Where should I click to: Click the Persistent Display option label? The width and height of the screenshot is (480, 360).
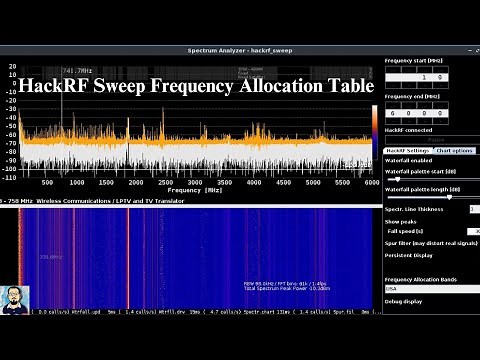pyautogui.click(x=409, y=255)
